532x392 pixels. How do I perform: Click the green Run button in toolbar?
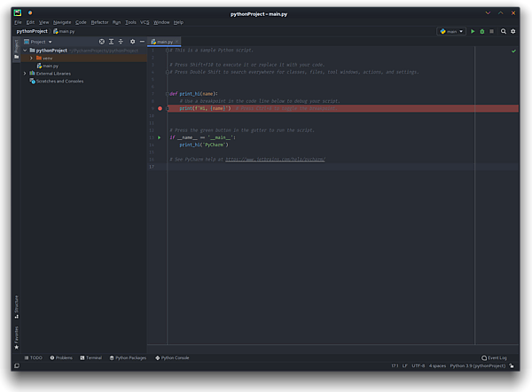[473, 31]
